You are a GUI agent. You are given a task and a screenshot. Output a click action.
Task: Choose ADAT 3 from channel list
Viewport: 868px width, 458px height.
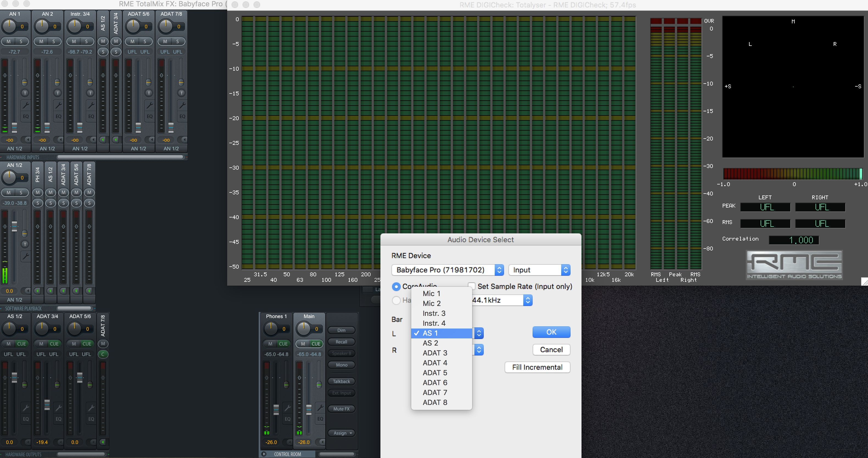(x=435, y=353)
